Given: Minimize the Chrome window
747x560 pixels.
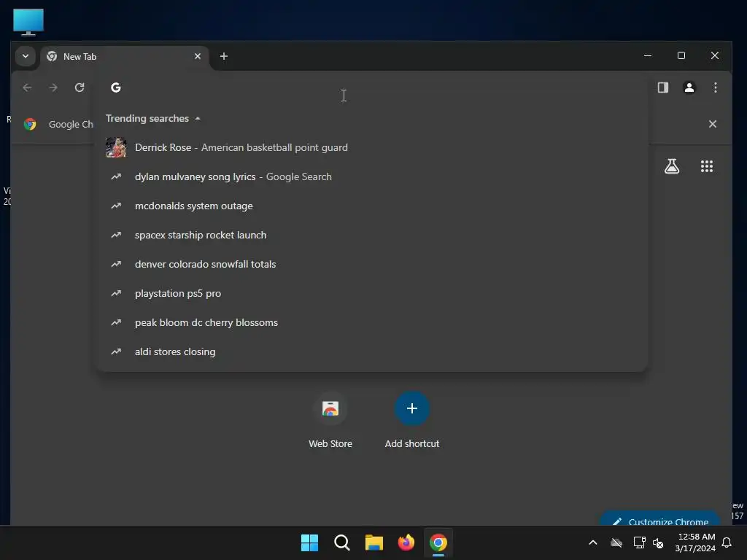Looking at the screenshot, I should pyautogui.click(x=648, y=55).
